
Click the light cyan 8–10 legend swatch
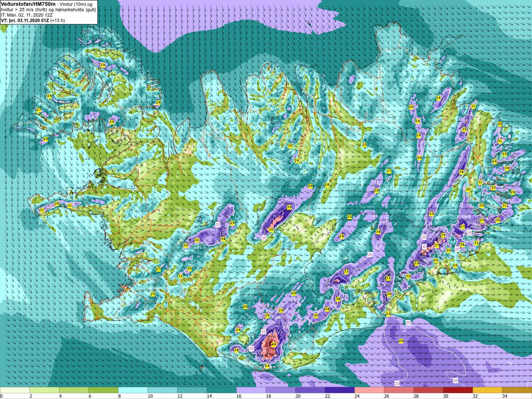tap(133, 390)
